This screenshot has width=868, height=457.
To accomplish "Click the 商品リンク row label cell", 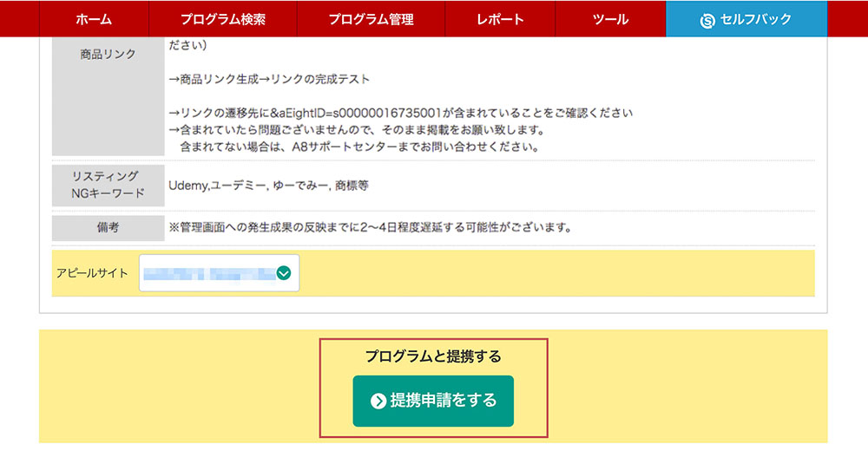I will coord(108,54).
